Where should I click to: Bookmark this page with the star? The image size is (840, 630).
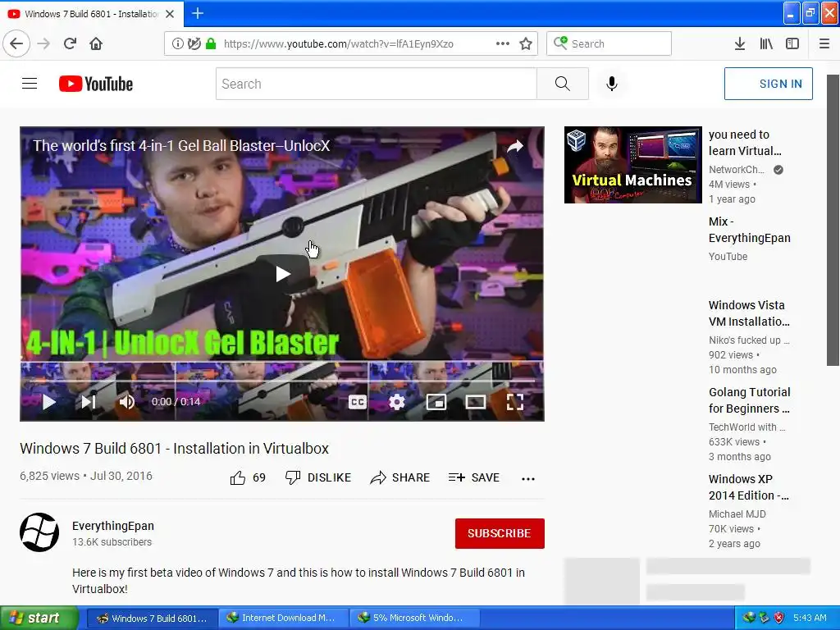pyautogui.click(x=526, y=44)
